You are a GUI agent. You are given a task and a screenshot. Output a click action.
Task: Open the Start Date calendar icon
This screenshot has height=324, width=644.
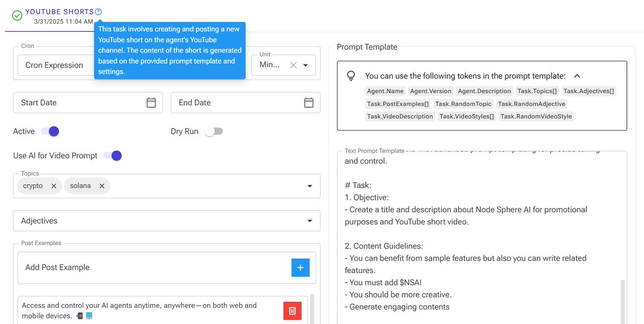tap(151, 103)
